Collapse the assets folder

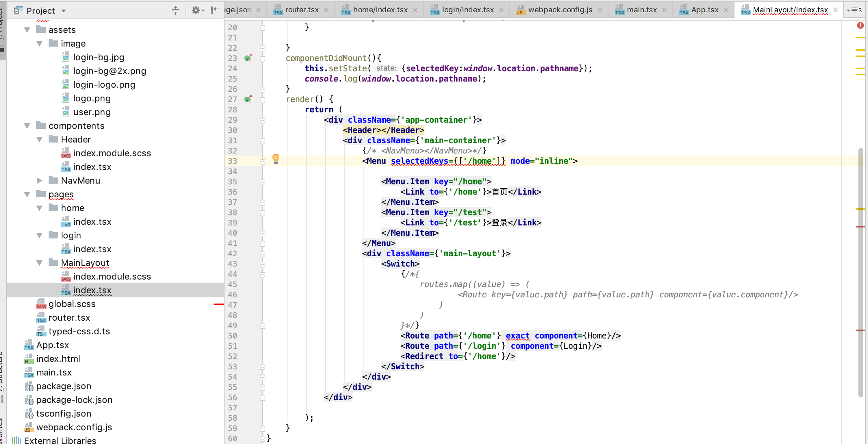click(27, 30)
